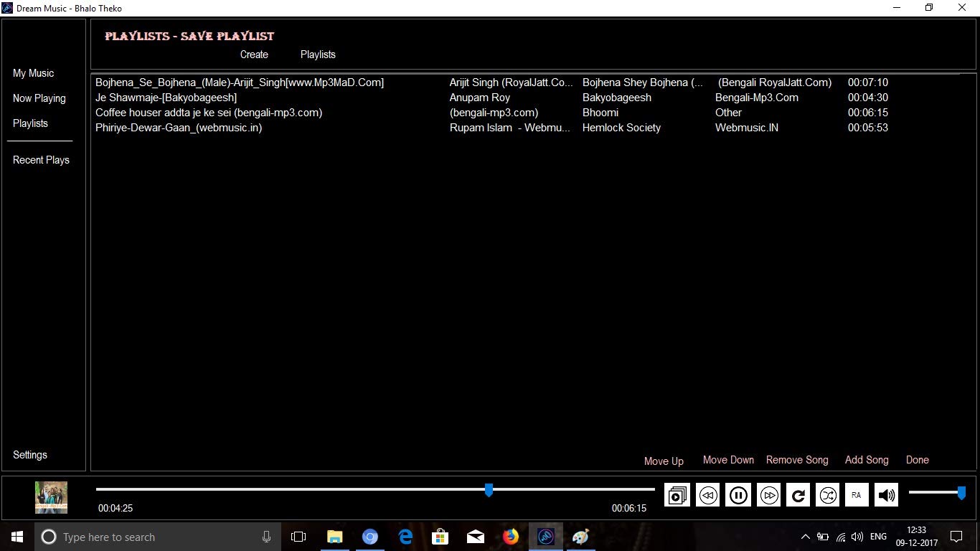Open Recent Plays from the sidebar
This screenshot has width=980, height=551.
click(x=41, y=159)
